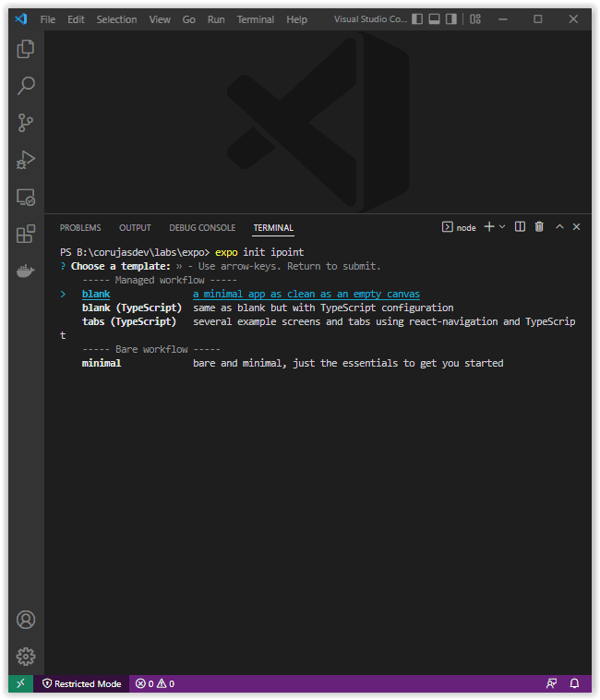Viewport: 600px width, 700px height.
Task: Open Customize Layout icon in title bar
Action: [475, 19]
